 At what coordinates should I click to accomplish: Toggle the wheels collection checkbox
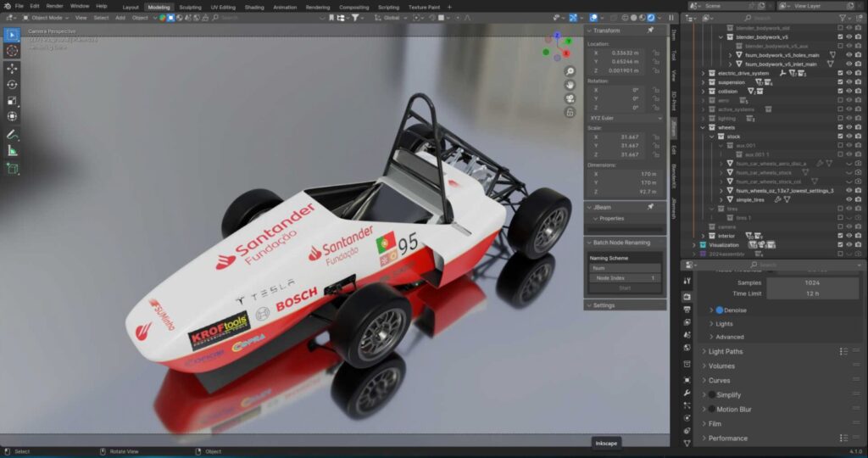point(840,127)
